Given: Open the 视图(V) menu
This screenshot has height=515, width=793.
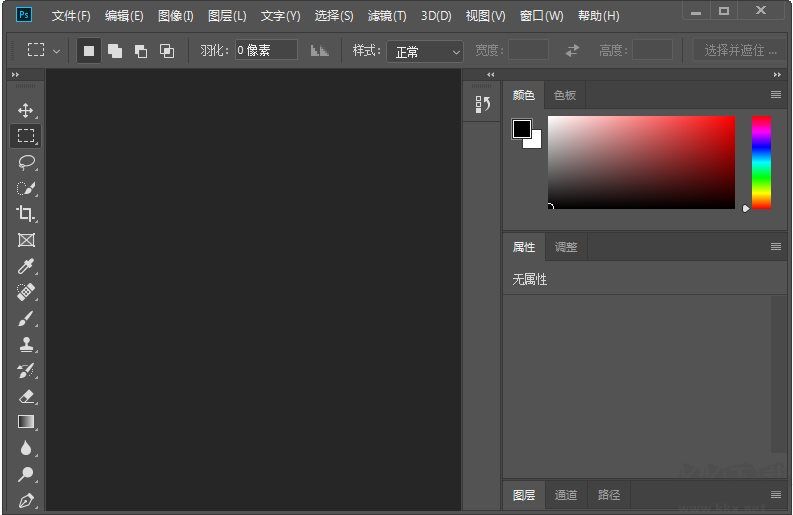Looking at the screenshot, I should click(486, 16).
